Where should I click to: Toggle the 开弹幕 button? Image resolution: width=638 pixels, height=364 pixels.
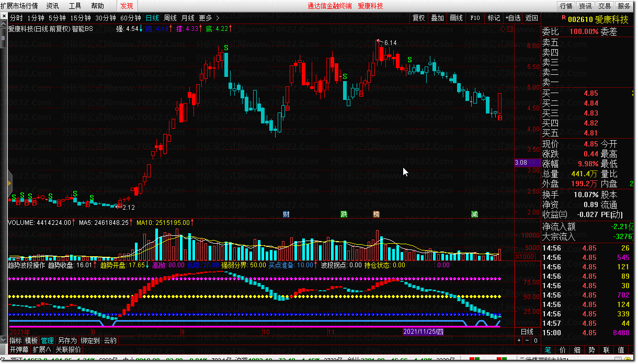click(x=19, y=349)
